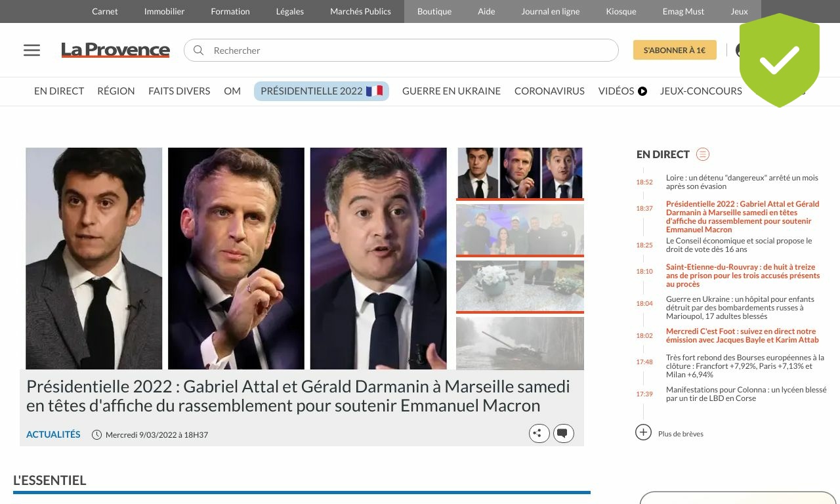
Task: Open the Manifestations pour Colonna brève
Action: pos(746,394)
